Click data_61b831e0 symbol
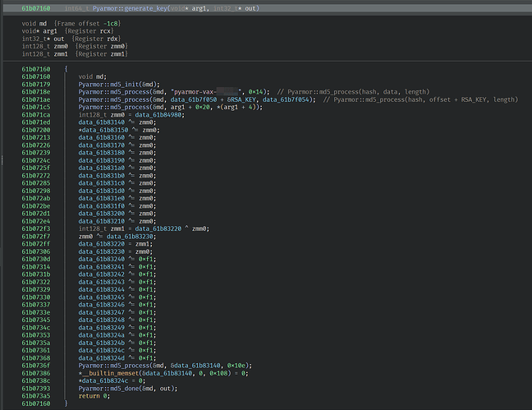The height and width of the screenshot is (410, 532). tap(102, 198)
